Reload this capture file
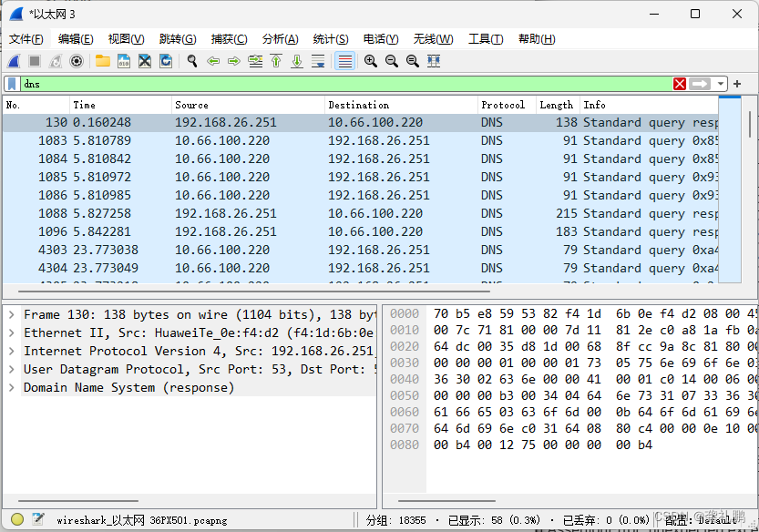Viewport: 759px width, 532px height. pos(166,61)
